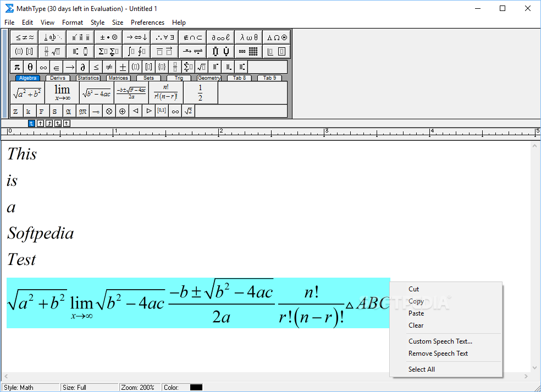Insert the one-half fraction expression

[x=200, y=93]
